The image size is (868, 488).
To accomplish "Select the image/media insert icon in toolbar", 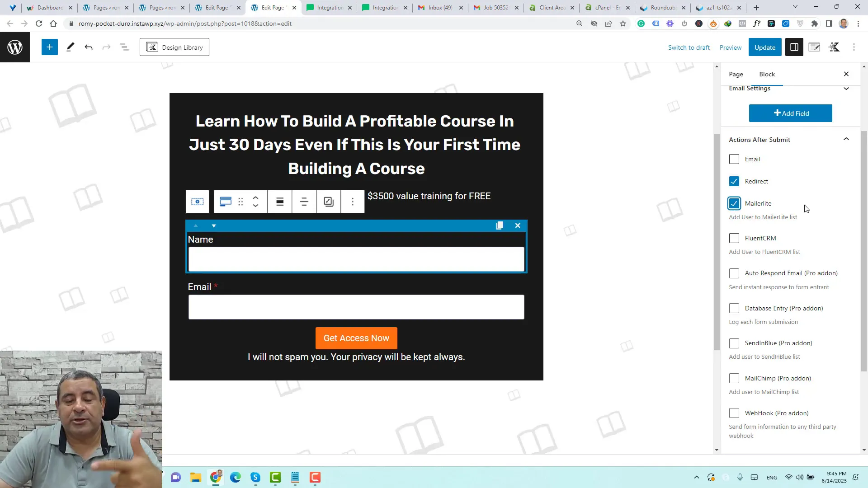I will [x=329, y=201].
